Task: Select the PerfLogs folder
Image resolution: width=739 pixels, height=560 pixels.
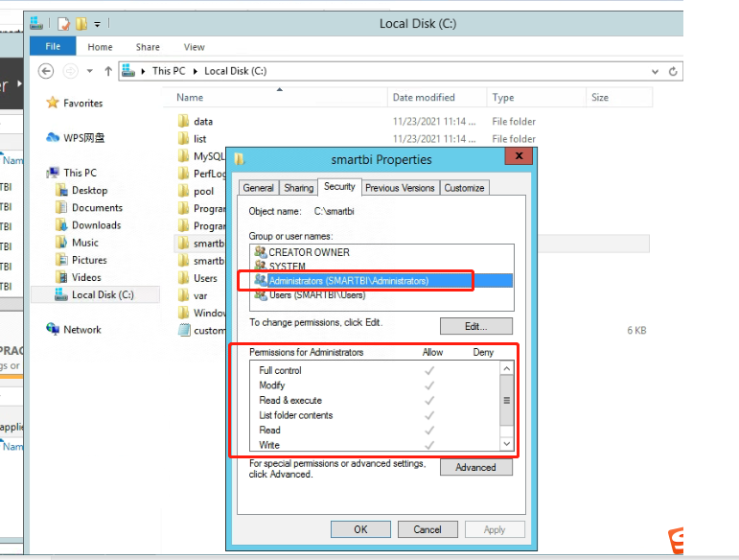Action: coord(201,174)
